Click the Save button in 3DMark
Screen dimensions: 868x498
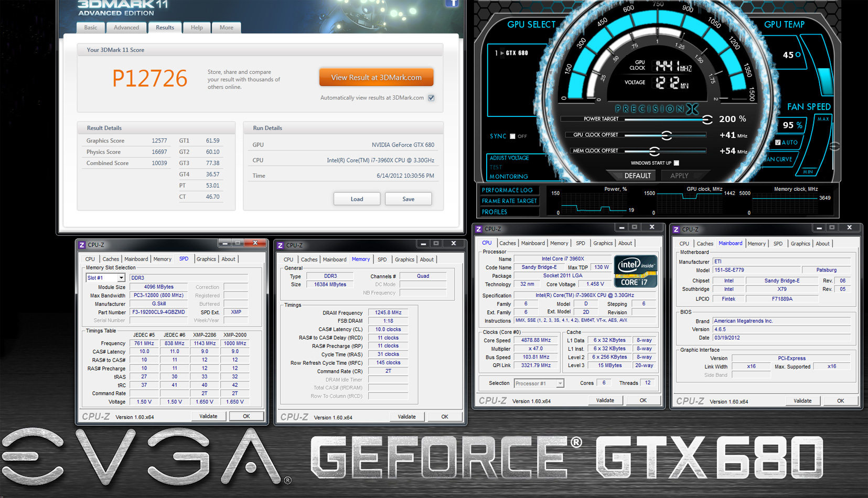[408, 199]
